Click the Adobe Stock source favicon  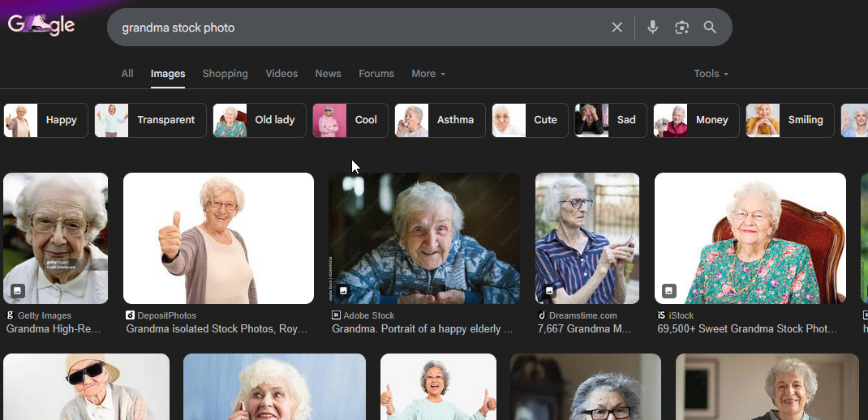pyautogui.click(x=336, y=315)
